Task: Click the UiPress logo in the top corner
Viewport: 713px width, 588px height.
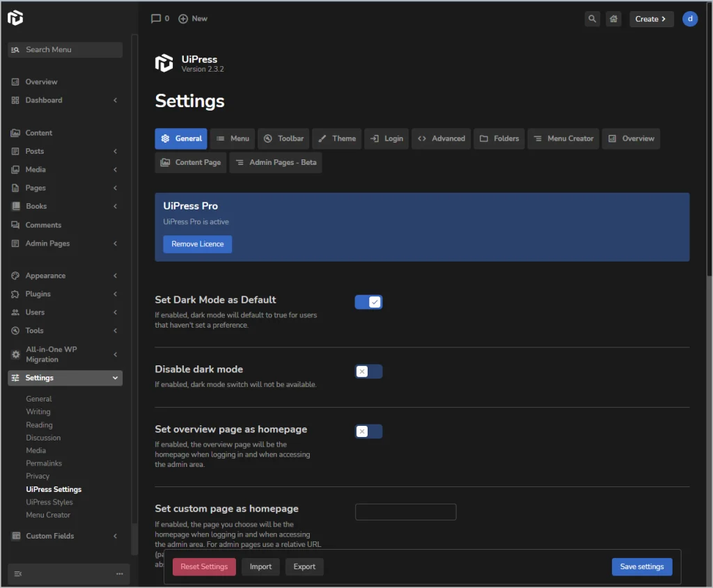Action: point(16,19)
